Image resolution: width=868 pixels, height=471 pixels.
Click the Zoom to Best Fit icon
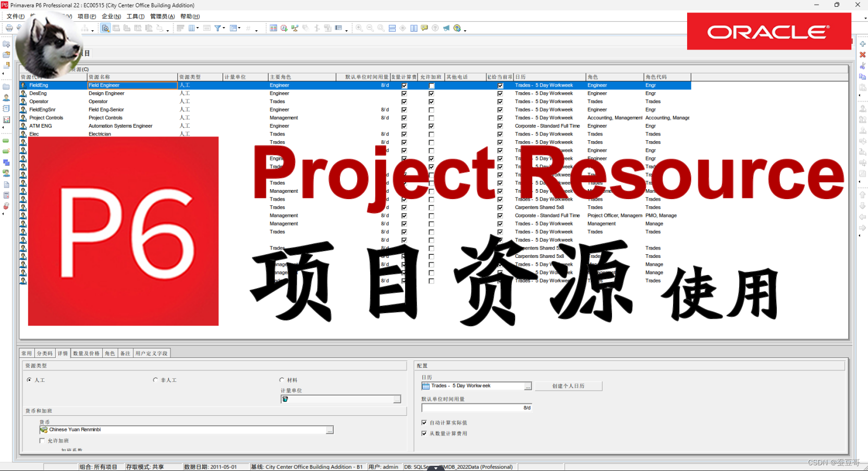(x=381, y=28)
